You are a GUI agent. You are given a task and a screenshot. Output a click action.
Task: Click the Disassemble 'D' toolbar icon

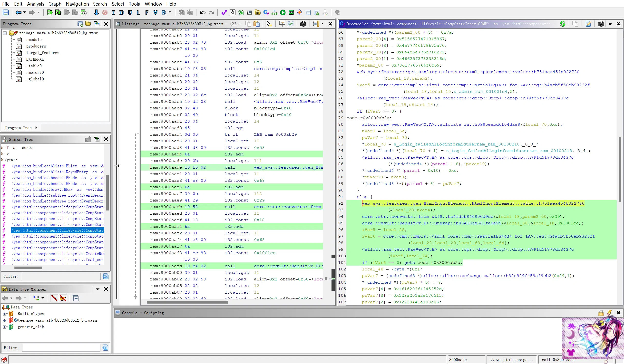(x=122, y=12)
